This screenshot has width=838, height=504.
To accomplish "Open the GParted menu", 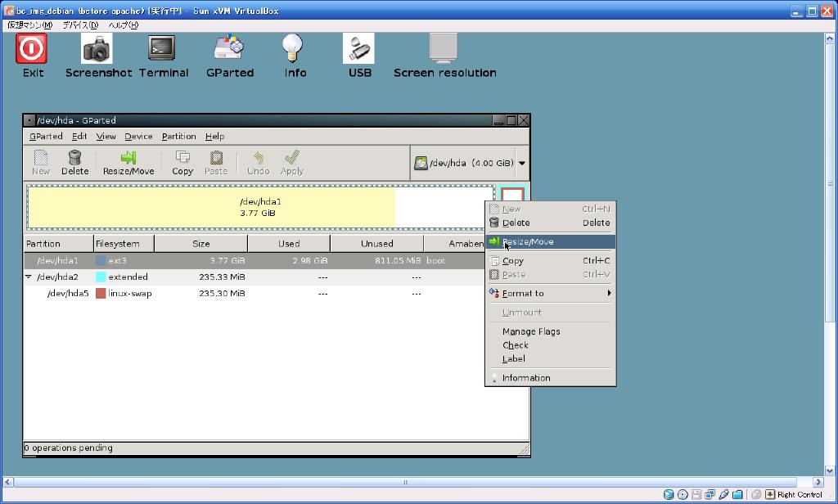I will [46, 137].
